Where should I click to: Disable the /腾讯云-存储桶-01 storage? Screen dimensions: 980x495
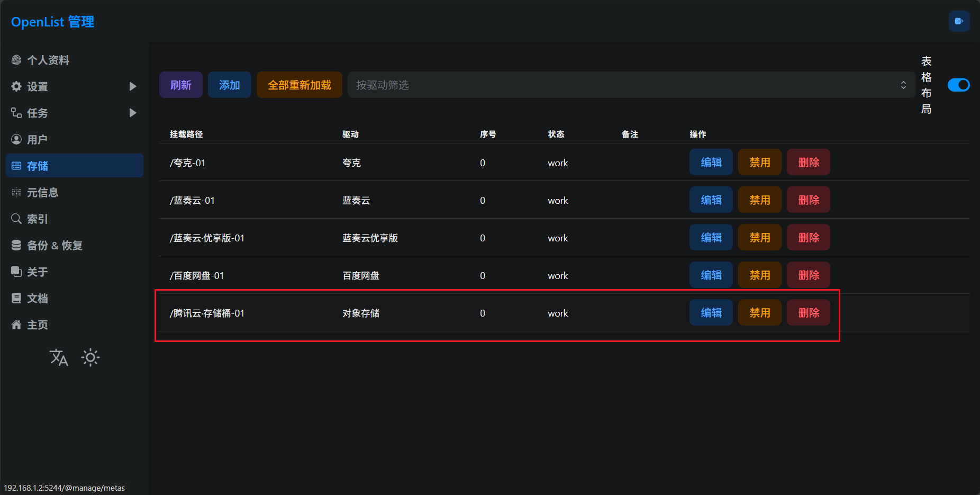coord(759,313)
